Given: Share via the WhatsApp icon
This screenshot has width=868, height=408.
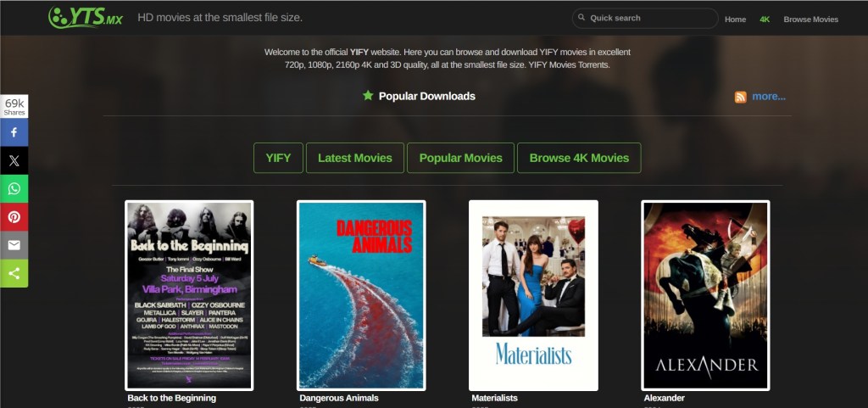Looking at the screenshot, I should click(x=14, y=188).
